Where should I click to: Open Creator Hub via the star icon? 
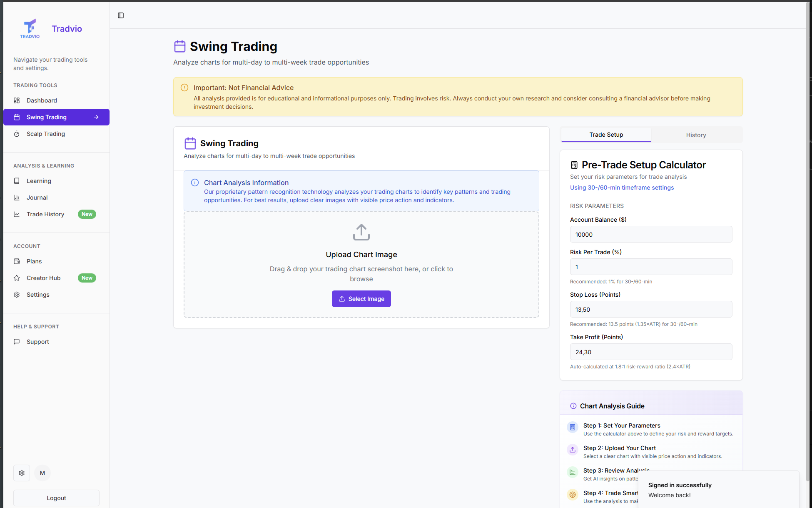tap(17, 278)
